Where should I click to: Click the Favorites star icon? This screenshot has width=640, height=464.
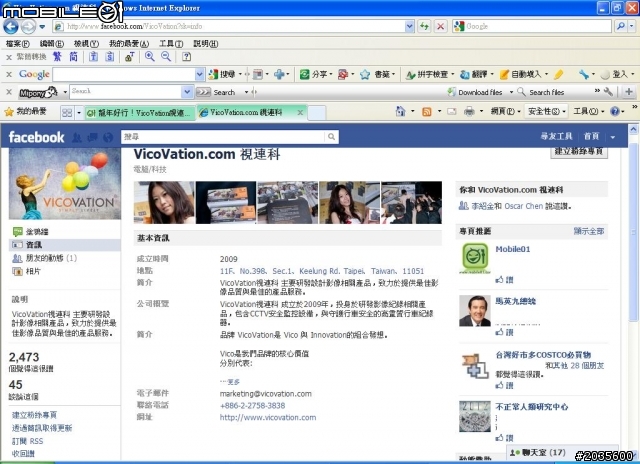[x=9, y=111]
